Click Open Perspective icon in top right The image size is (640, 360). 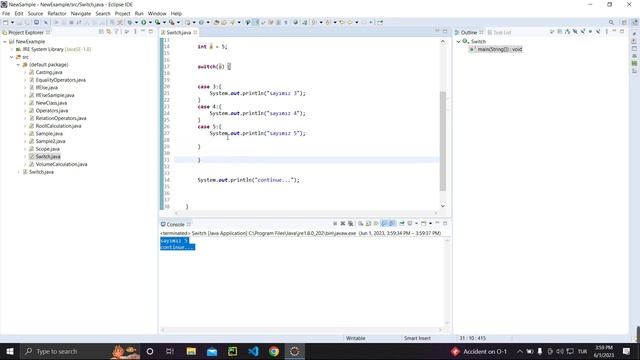(624, 22)
